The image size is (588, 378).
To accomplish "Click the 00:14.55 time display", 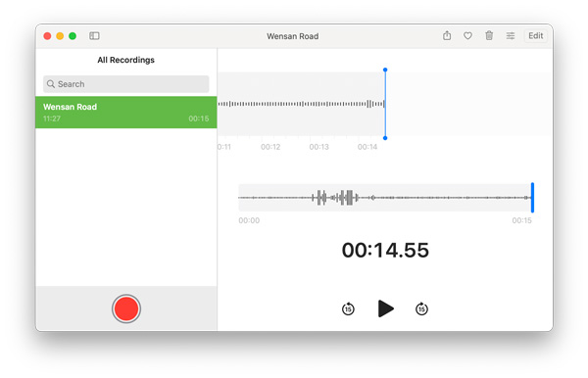I will click(385, 250).
